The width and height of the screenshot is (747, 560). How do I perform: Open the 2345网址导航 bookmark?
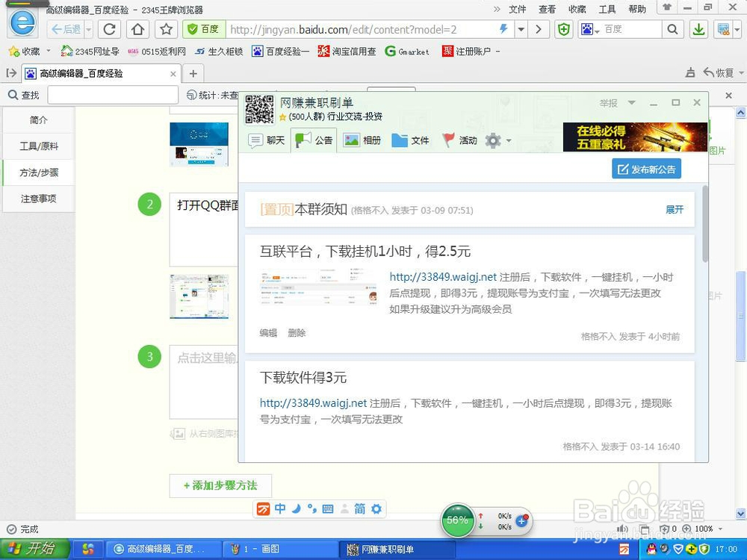[x=90, y=51]
